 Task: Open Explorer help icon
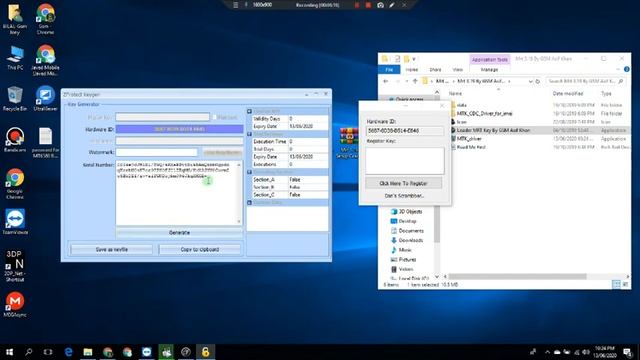pos(627,69)
